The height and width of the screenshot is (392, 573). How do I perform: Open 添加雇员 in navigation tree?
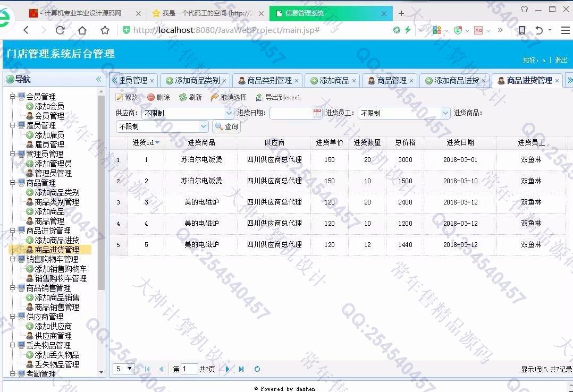coord(49,135)
